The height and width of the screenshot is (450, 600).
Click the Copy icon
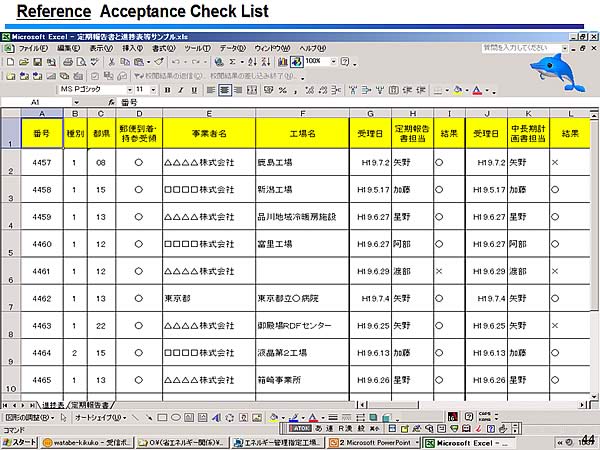tap(125, 62)
